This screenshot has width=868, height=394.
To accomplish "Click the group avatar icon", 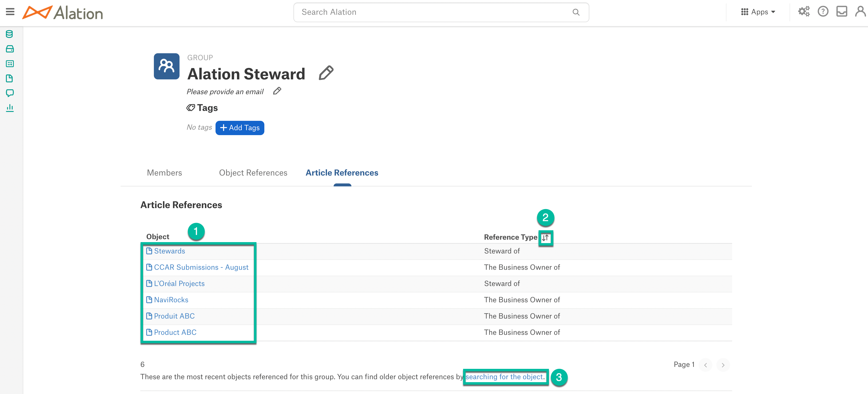I will (166, 66).
